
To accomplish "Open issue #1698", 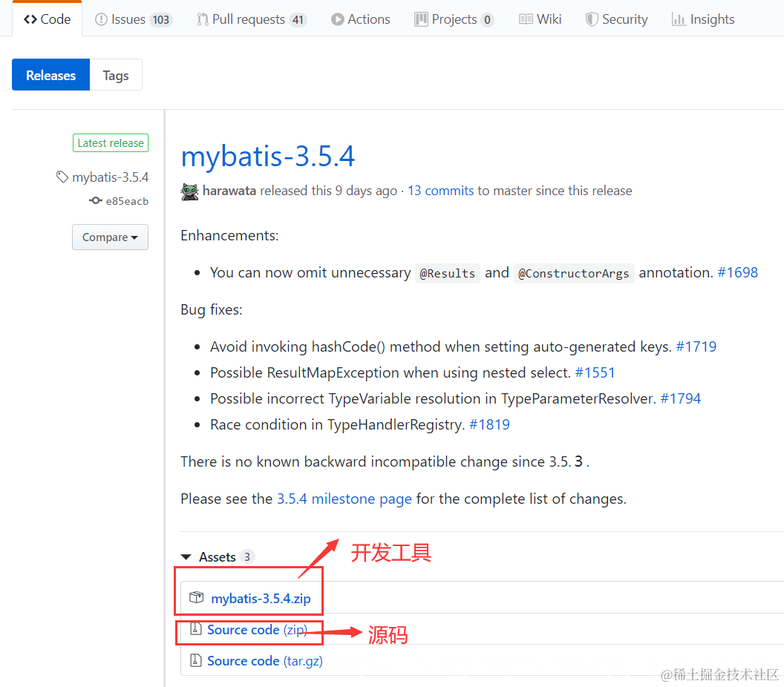I will click(x=737, y=272).
